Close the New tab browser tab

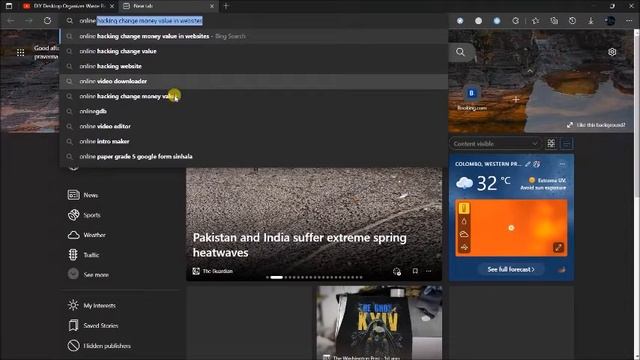click(x=212, y=6)
